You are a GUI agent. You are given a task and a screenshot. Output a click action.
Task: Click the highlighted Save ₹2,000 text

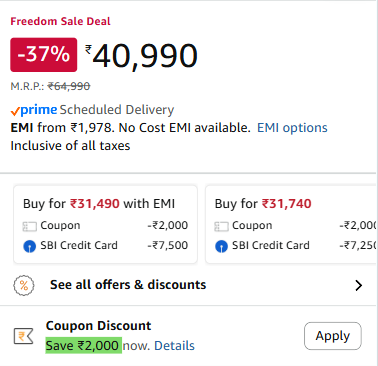coord(84,346)
